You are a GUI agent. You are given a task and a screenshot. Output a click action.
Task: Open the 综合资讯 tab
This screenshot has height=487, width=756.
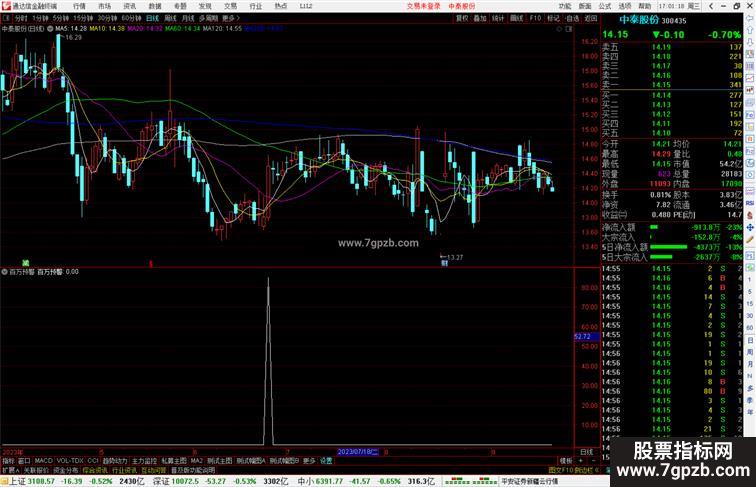95,470
